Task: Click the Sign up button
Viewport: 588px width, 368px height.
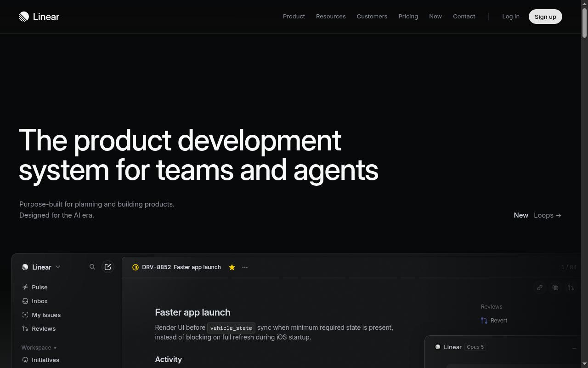Action: click(x=545, y=17)
